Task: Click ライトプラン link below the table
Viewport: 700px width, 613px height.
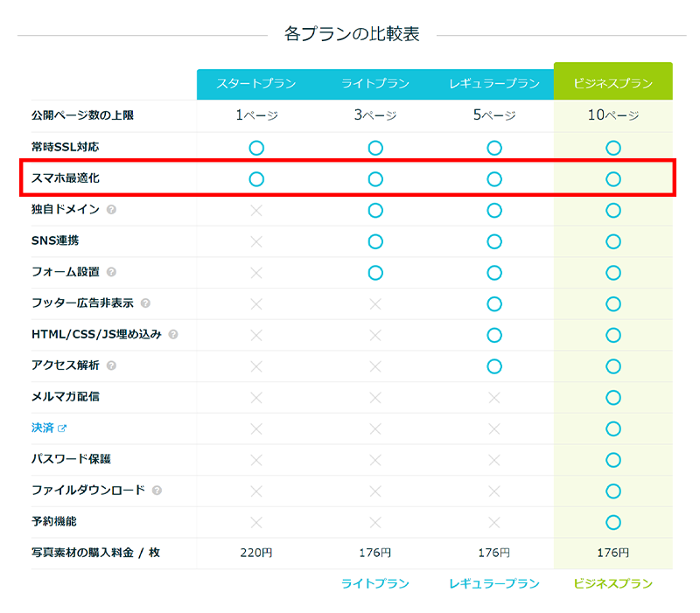Action: coord(374,583)
